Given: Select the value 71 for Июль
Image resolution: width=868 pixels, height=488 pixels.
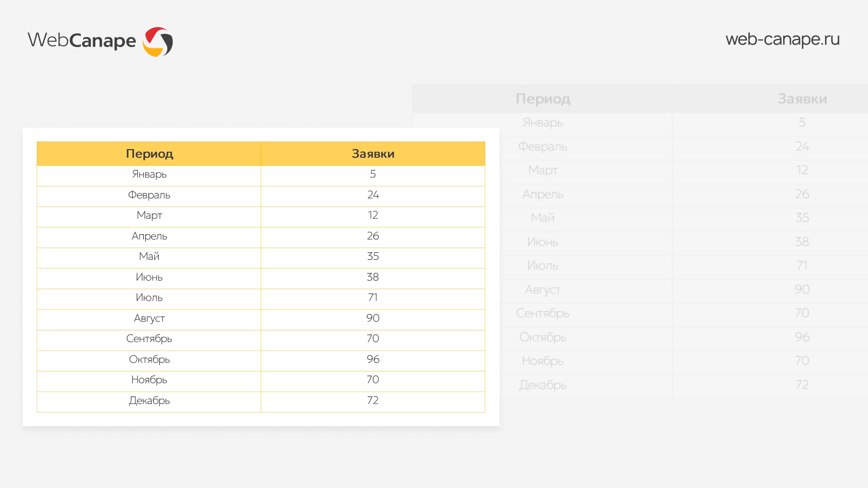Looking at the screenshot, I should pos(373,298).
